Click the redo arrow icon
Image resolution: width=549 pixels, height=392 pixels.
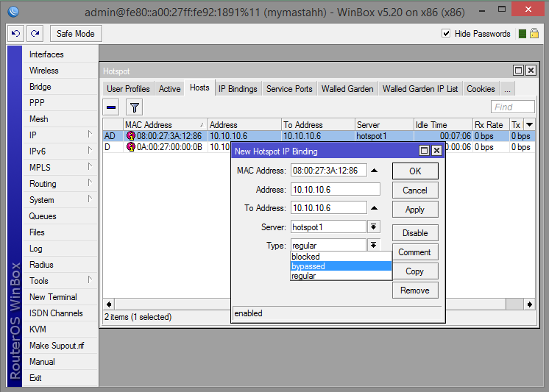click(x=35, y=34)
